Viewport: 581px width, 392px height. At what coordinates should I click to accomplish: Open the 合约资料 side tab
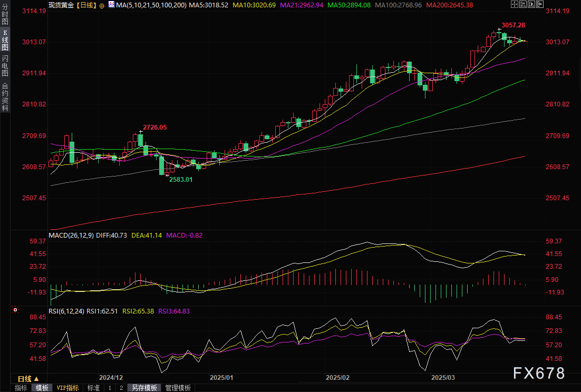tap(5, 96)
